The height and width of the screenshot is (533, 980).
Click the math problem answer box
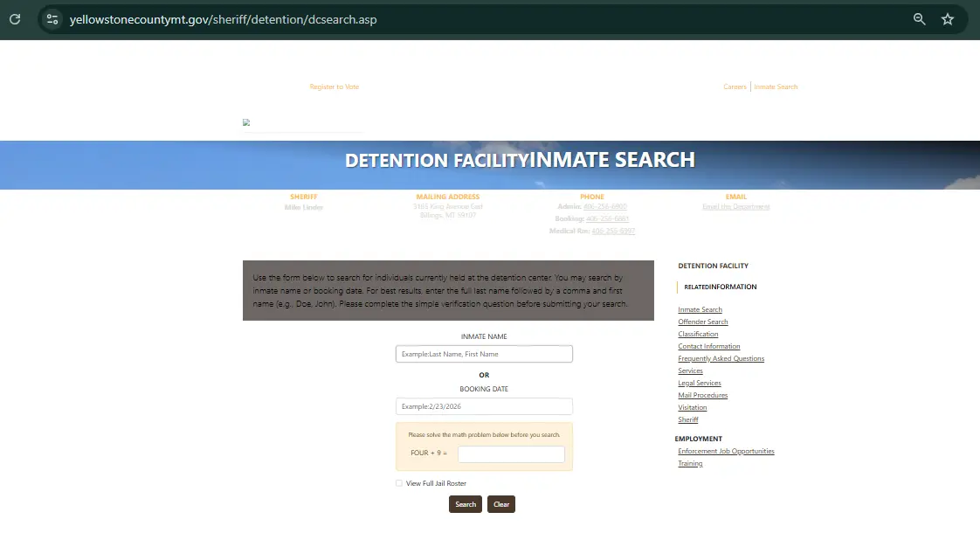511,454
